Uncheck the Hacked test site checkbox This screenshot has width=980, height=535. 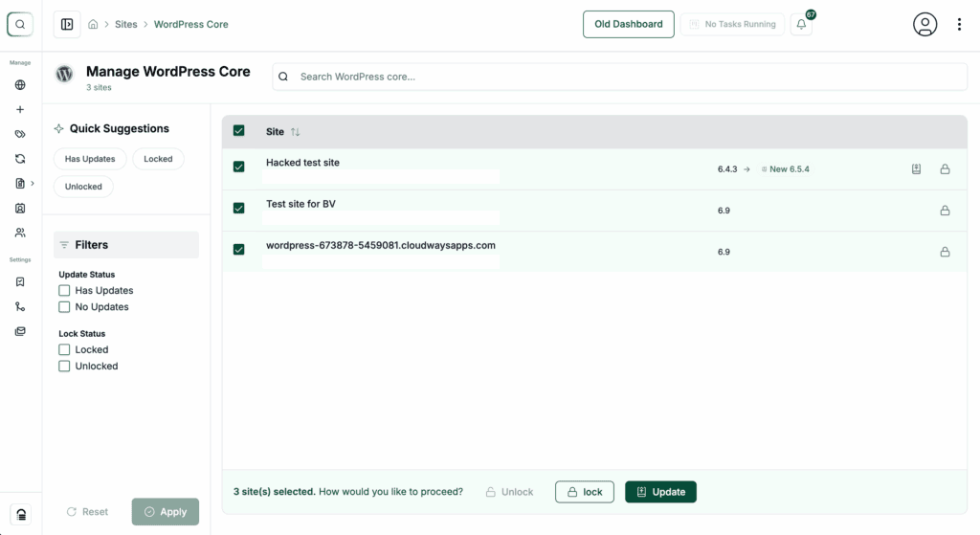click(x=238, y=167)
